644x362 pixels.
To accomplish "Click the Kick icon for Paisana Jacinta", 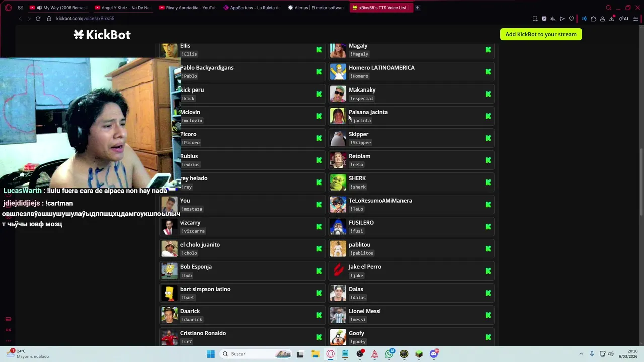I will pyautogui.click(x=488, y=116).
